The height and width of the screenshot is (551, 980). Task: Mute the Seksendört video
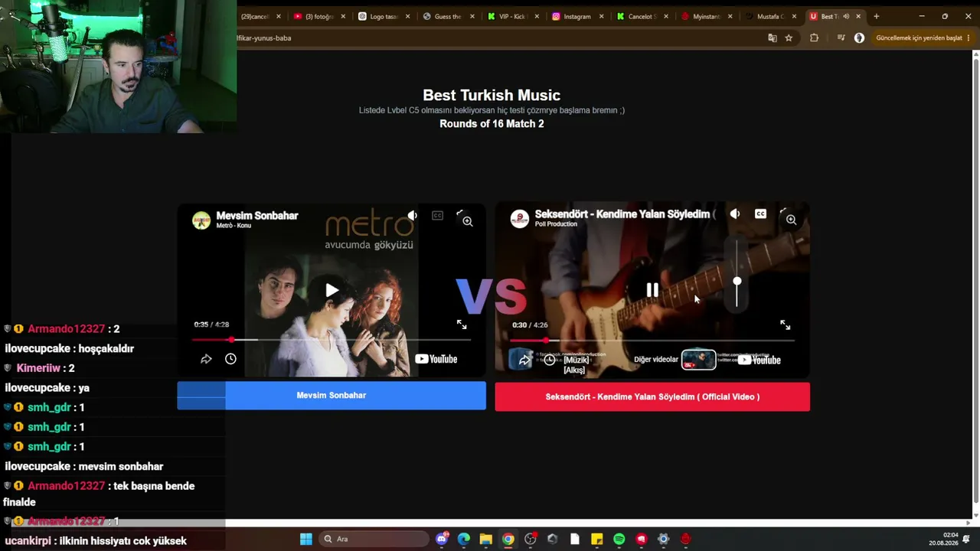(735, 214)
